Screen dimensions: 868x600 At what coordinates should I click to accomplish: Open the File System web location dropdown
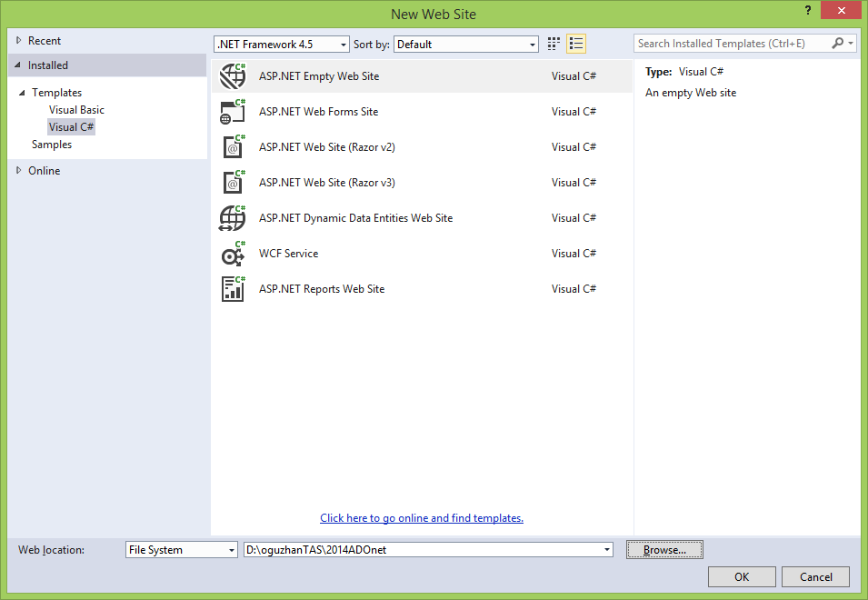point(182,550)
